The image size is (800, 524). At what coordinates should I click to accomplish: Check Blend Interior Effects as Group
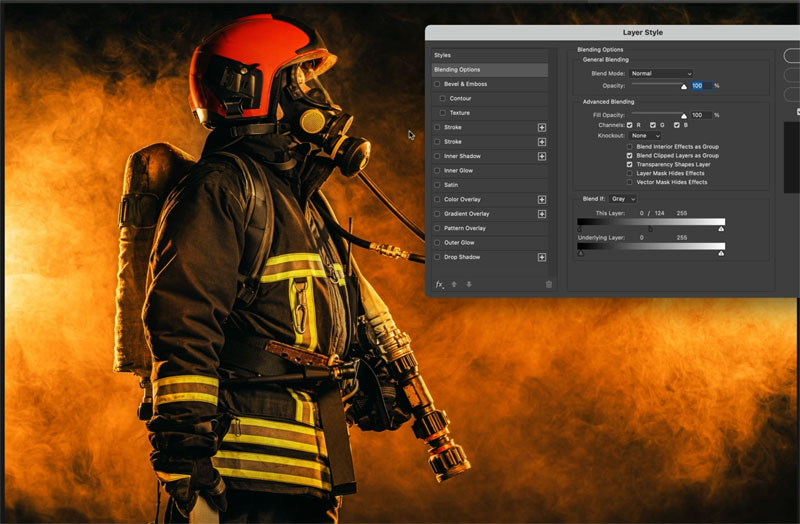tap(630, 146)
